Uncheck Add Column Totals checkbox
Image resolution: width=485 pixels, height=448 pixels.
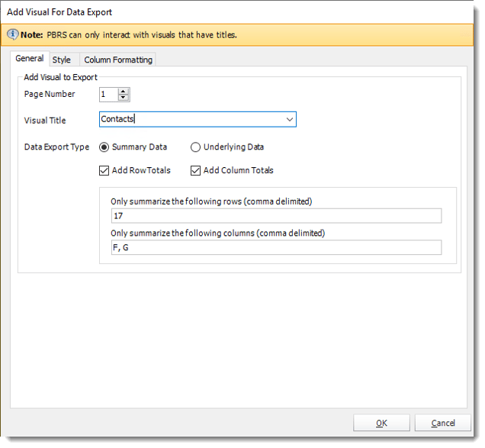coord(195,171)
